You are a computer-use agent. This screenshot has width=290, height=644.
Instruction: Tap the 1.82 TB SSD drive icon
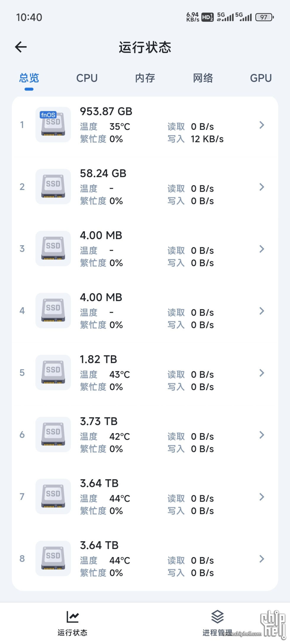tap(53, 372)
